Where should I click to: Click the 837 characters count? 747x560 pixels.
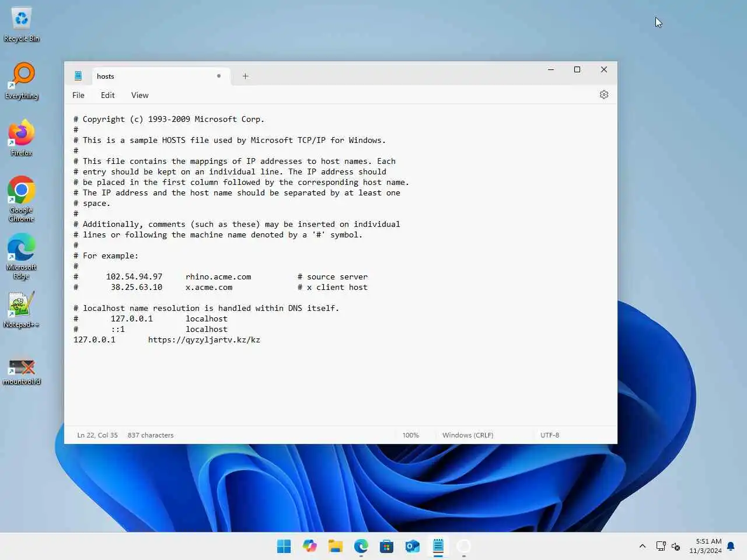(x=151, y=435)
